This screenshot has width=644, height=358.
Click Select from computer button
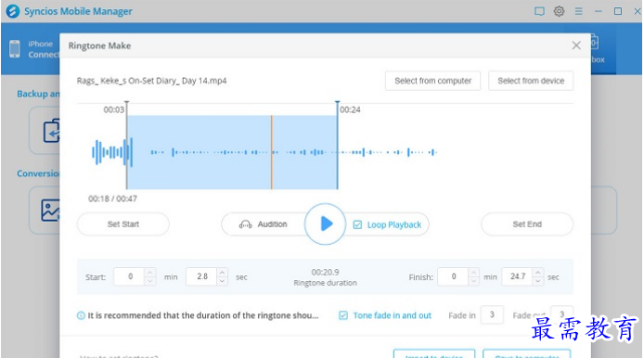[433, 81]
